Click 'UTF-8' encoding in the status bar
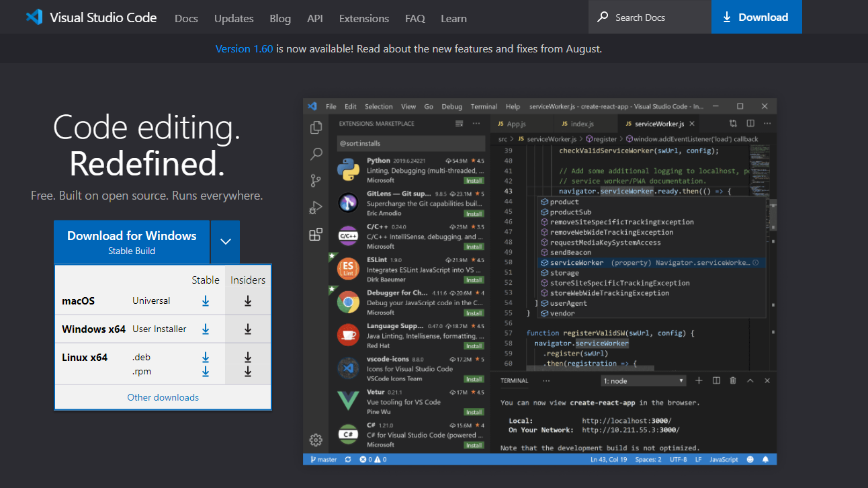This screenshot has height=488, width=868. pos(678,459)
